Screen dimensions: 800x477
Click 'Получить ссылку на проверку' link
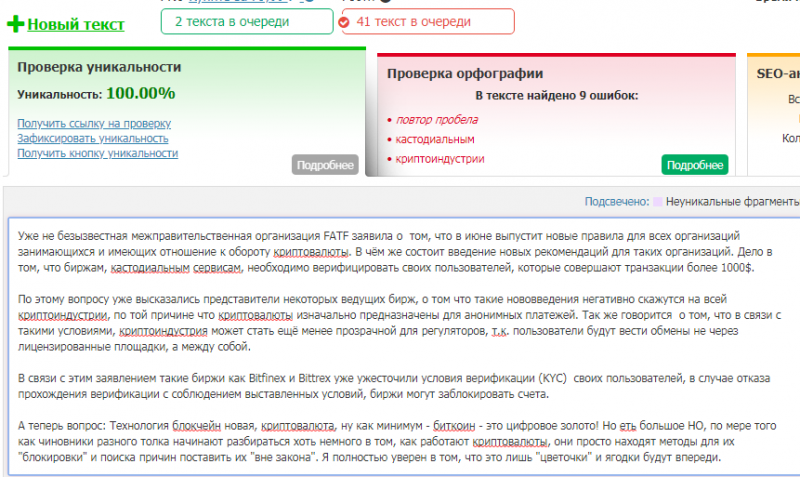(x=94, y=123)
